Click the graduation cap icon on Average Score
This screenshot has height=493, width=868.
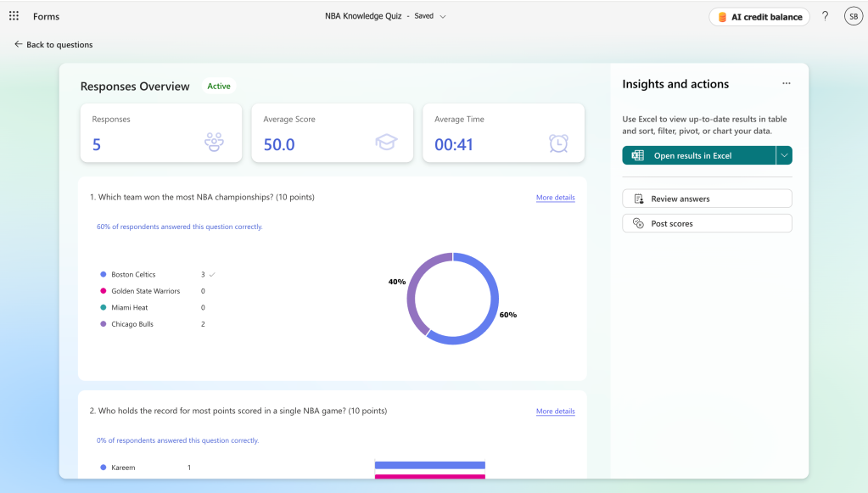387,143
